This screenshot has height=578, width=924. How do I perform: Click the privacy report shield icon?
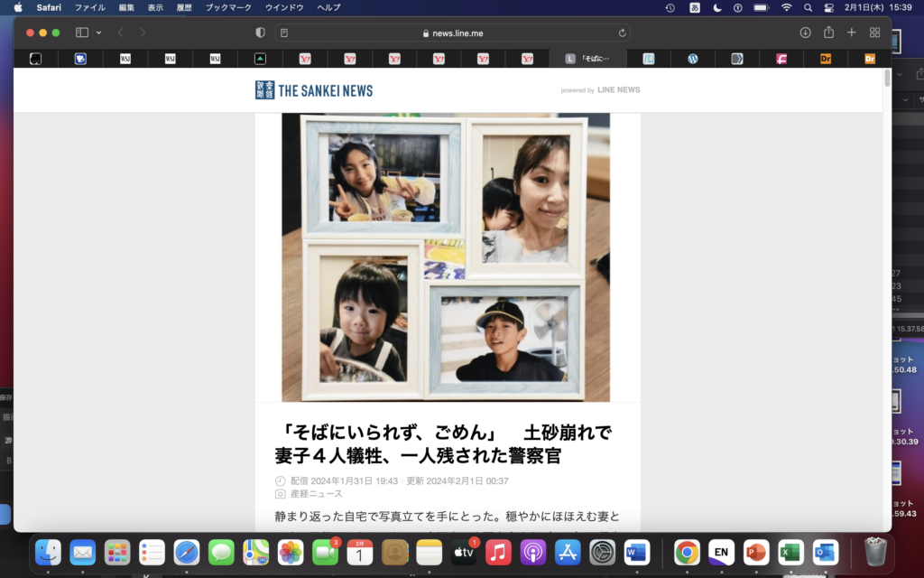261,33
